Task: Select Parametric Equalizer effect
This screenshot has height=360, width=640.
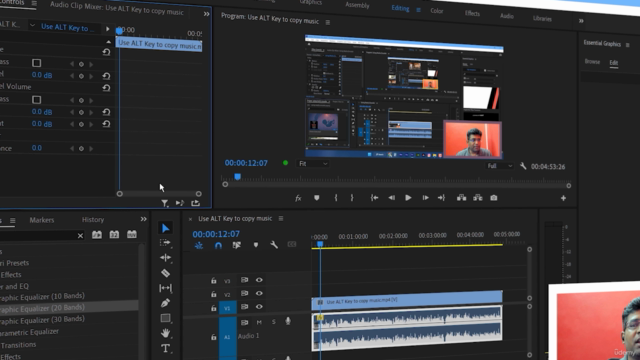Action: (x=29, y=332)
